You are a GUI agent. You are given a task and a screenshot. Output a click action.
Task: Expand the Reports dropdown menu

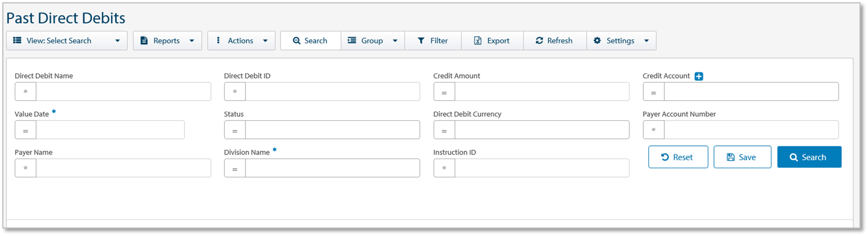pos(167,40)
